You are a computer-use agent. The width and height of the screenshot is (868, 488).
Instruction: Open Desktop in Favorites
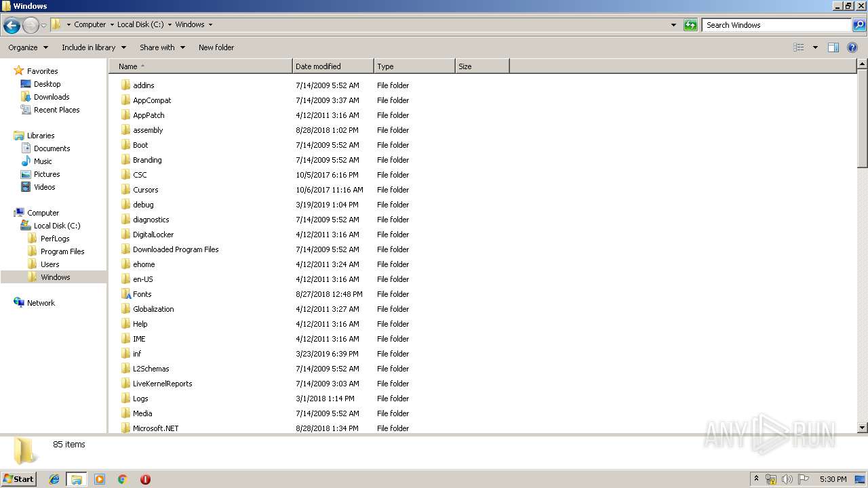[47, 84]
